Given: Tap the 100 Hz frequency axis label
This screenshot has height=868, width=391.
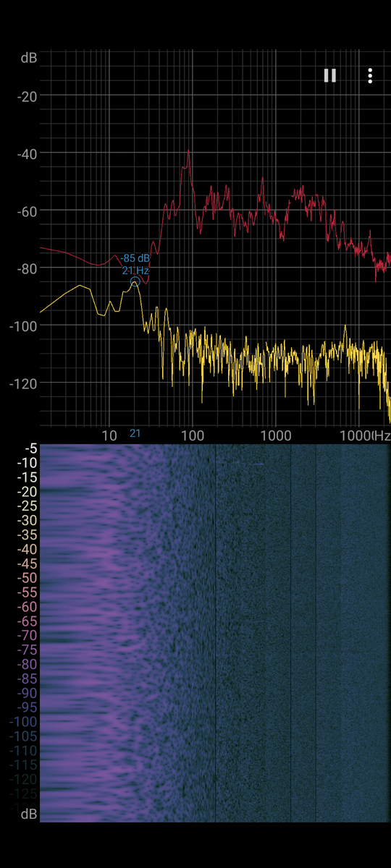Looking at the screenshot, I should pos(192,435).
